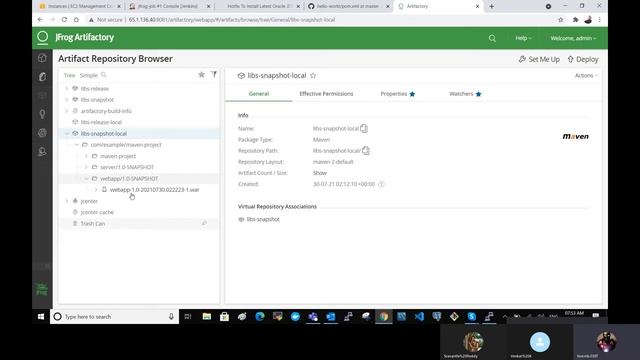Image resolution: width=640 pixels, height=360 pixels.
Task: Expand the jcenter repository node
Action: pos(67,201)
